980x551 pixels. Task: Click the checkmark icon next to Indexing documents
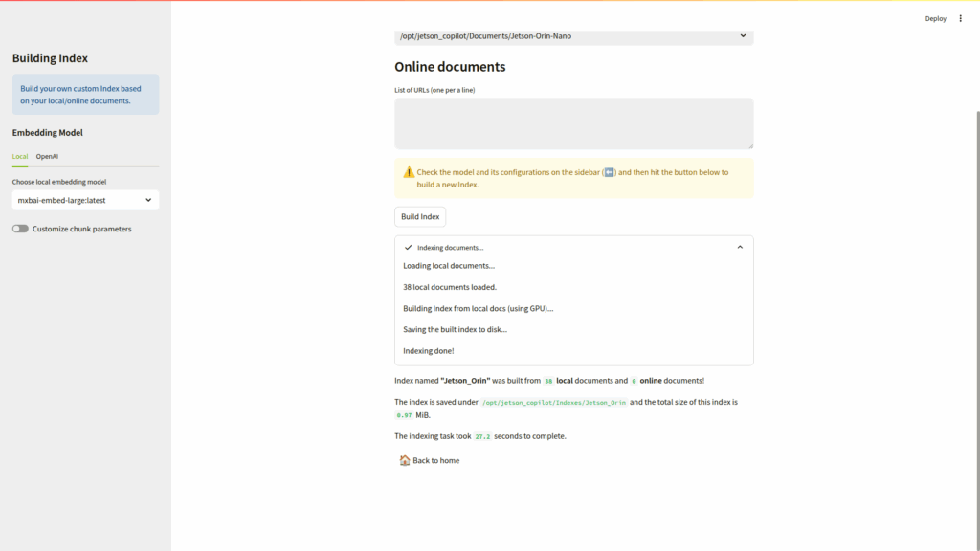(x=409, y=247)
